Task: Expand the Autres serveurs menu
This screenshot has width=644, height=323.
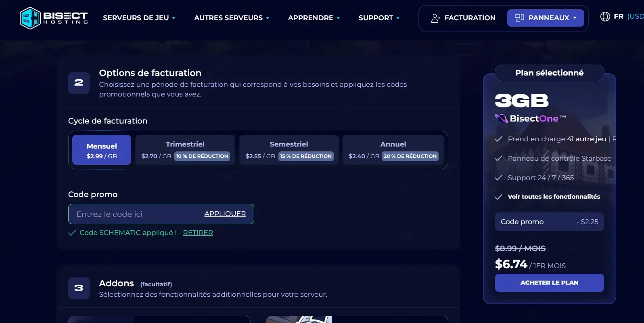Action: coord(232,18)
